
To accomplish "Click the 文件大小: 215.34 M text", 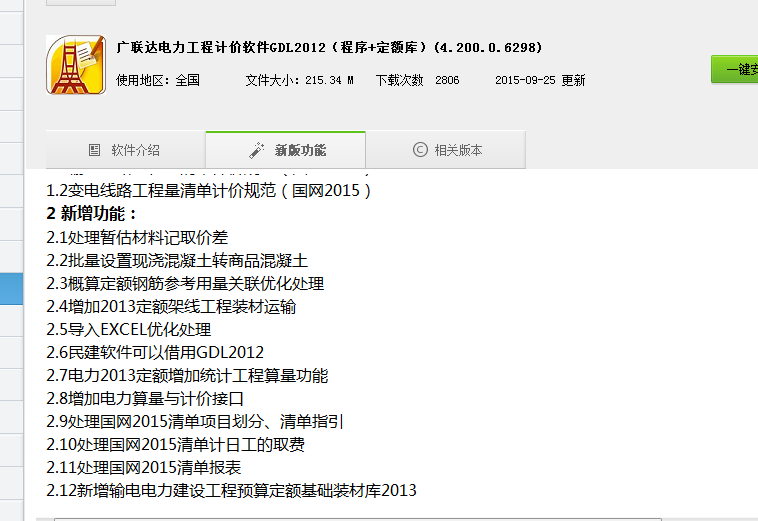I will click(299, 80).
